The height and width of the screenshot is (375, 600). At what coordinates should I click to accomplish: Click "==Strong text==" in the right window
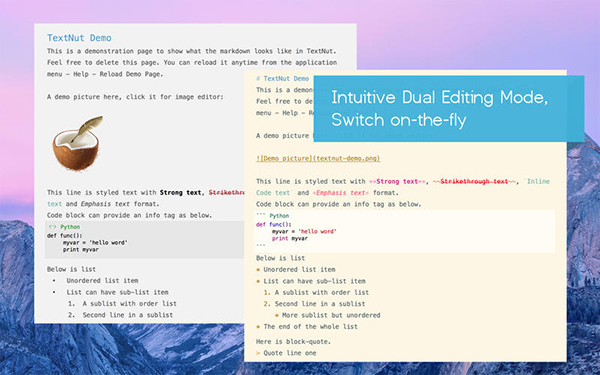pyautogui.click(x=396, y=181)
